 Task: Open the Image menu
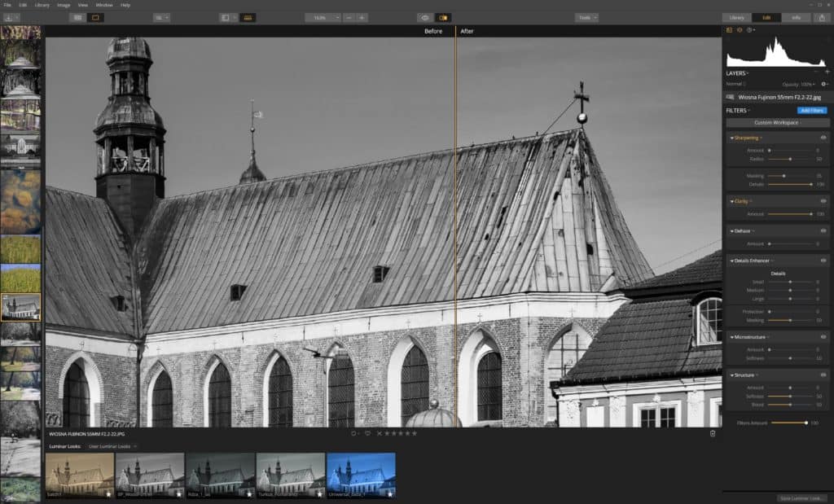pos(64,5)
